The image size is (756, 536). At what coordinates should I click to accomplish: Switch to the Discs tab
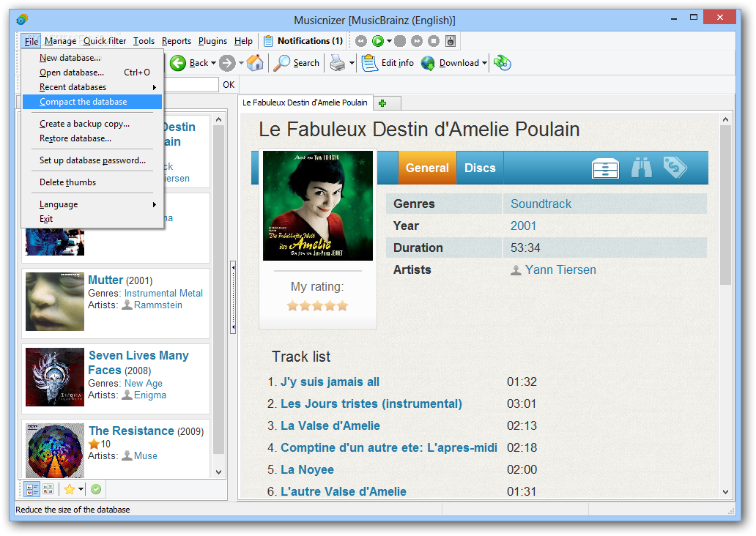(x=480, y=168)
